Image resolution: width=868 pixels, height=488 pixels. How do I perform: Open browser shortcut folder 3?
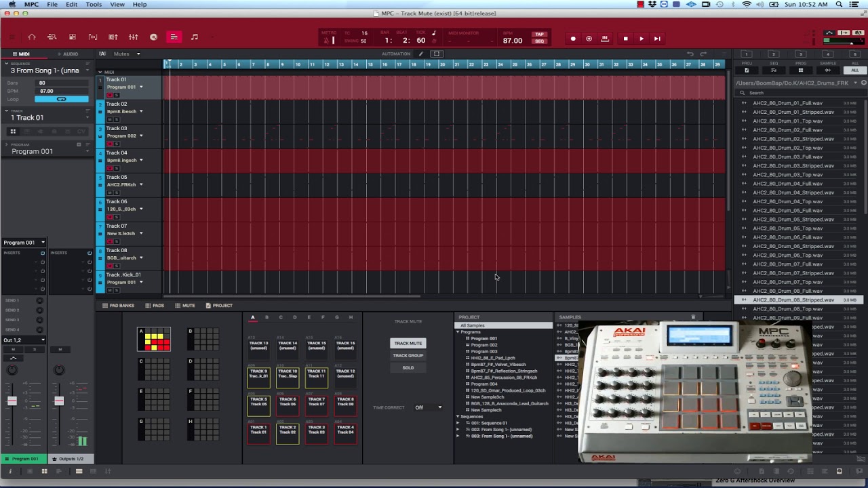[x=801, y=54]
